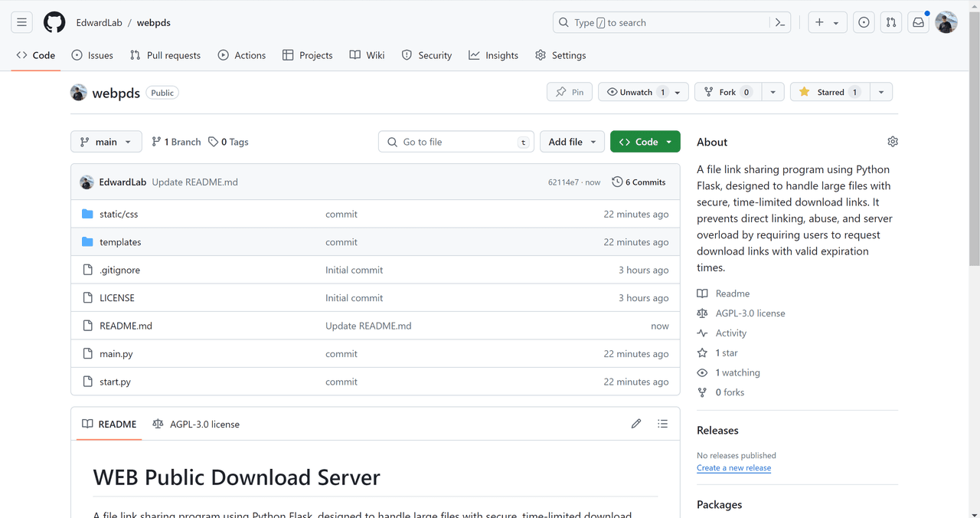
Task: Open the command palette icon
Action: point(779,23)
